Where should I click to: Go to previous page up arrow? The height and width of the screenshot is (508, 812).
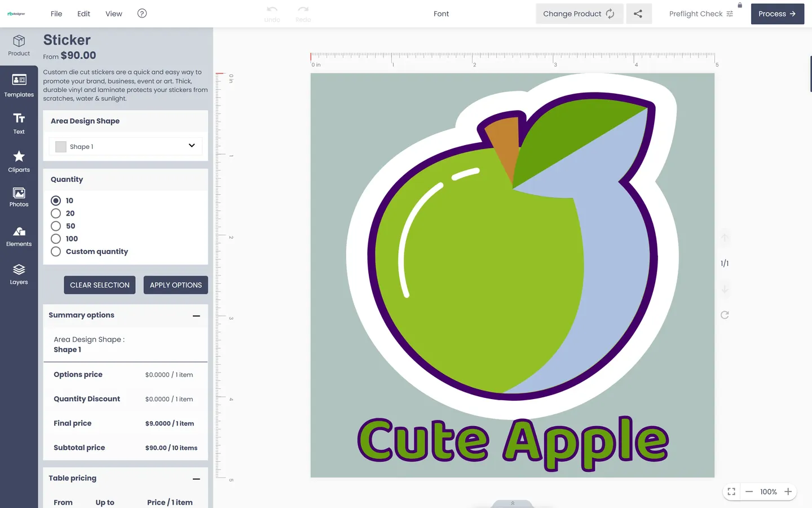point(725,238)
